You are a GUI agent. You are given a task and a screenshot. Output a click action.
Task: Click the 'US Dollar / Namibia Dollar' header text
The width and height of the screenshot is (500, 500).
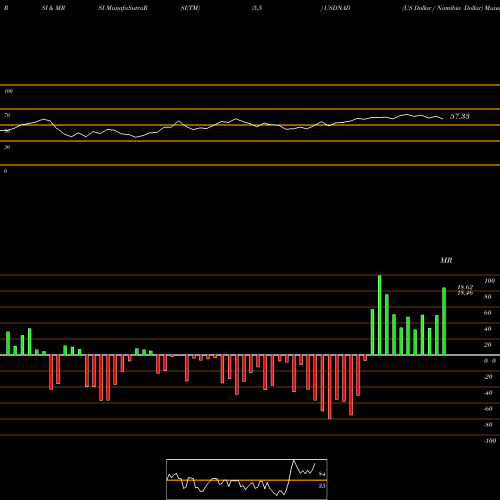tap(442, 8)
